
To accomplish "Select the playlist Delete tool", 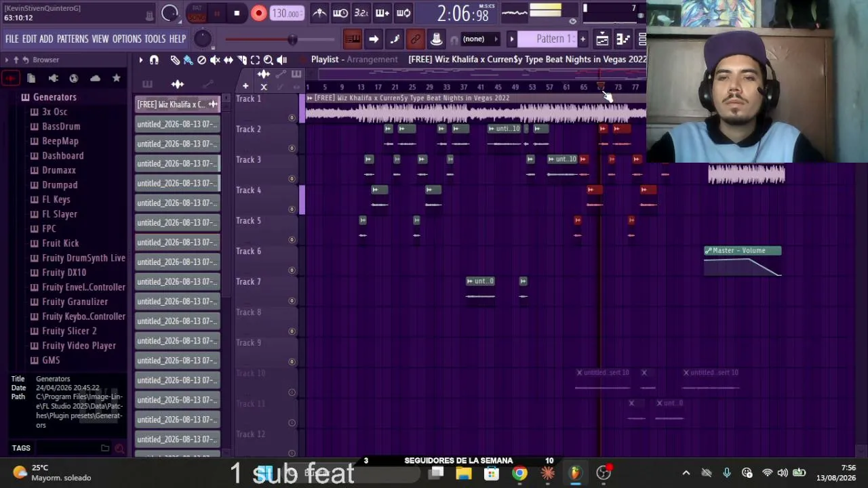I will click(x=201, y=60).
